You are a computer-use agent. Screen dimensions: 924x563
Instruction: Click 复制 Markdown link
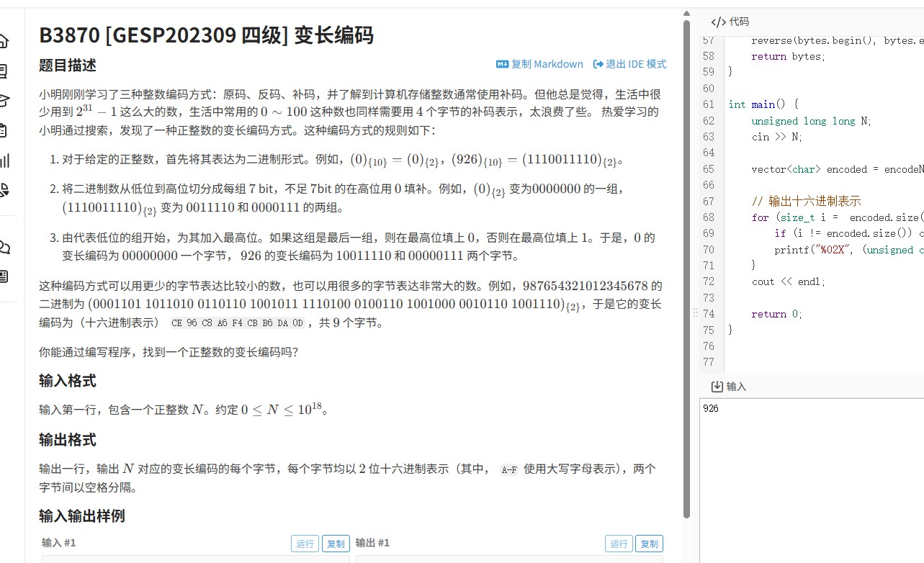539,64
